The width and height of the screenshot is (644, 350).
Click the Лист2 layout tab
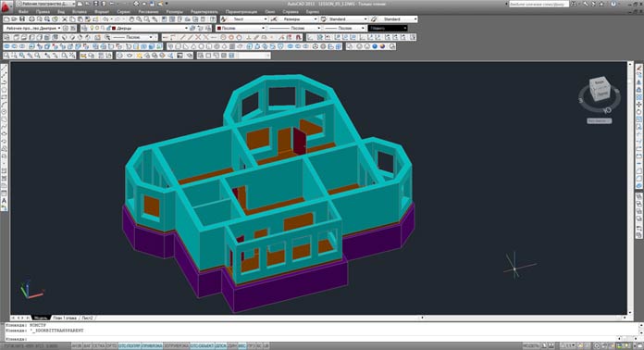click(x=87, y=318)
